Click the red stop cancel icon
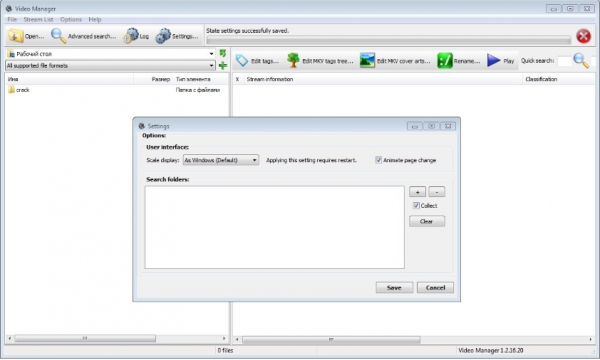 (583, 36)
